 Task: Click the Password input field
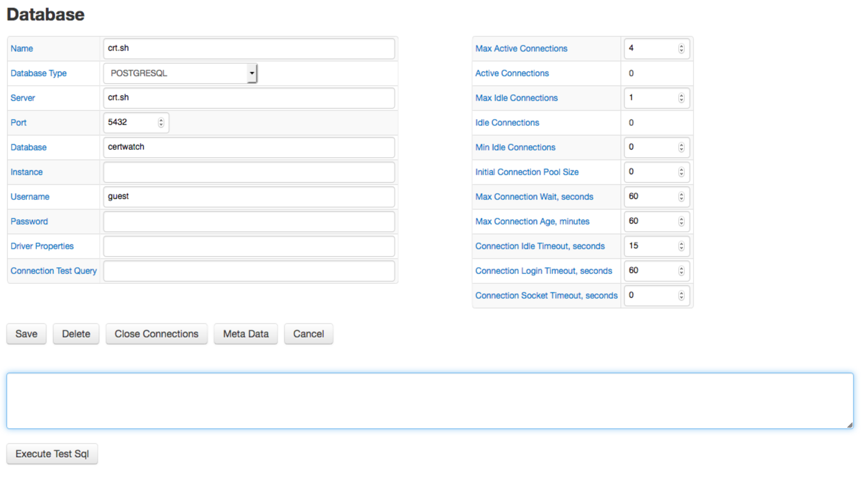click(x=249, y=222)
